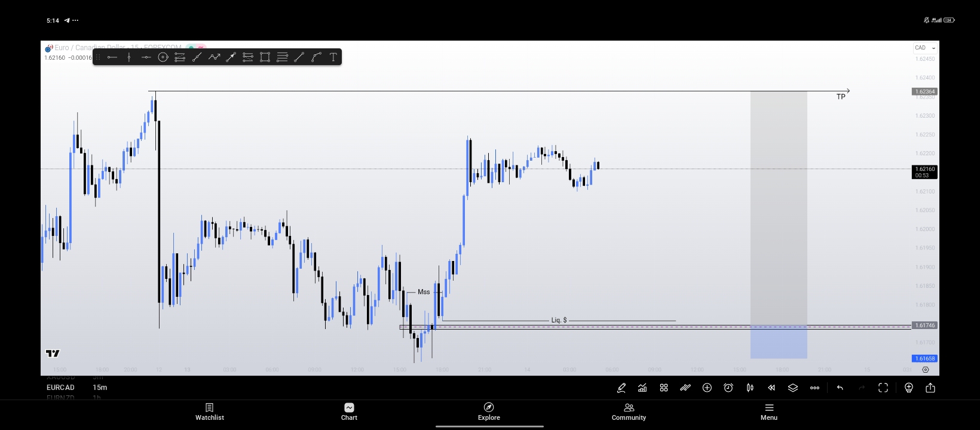Choose the rectangle shape tool
The height and width of the screenshot is (430, 980).
[x=265, y=57]
